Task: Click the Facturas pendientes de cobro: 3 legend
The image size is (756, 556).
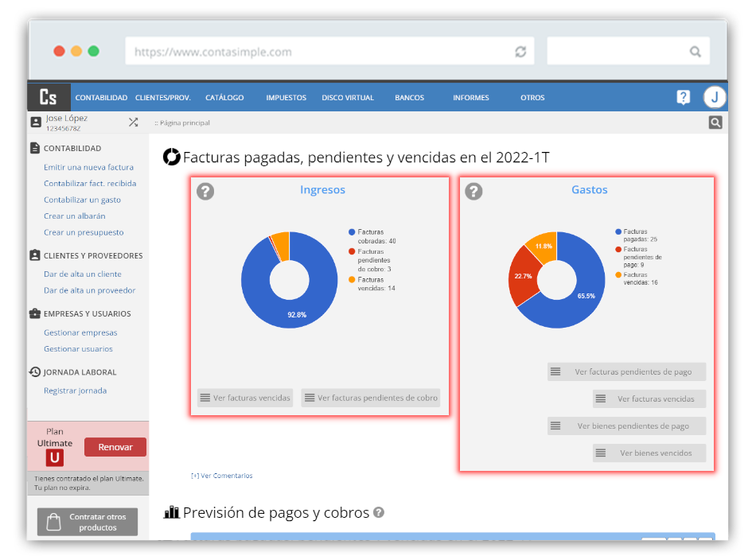Action: [x=370, y=260]
